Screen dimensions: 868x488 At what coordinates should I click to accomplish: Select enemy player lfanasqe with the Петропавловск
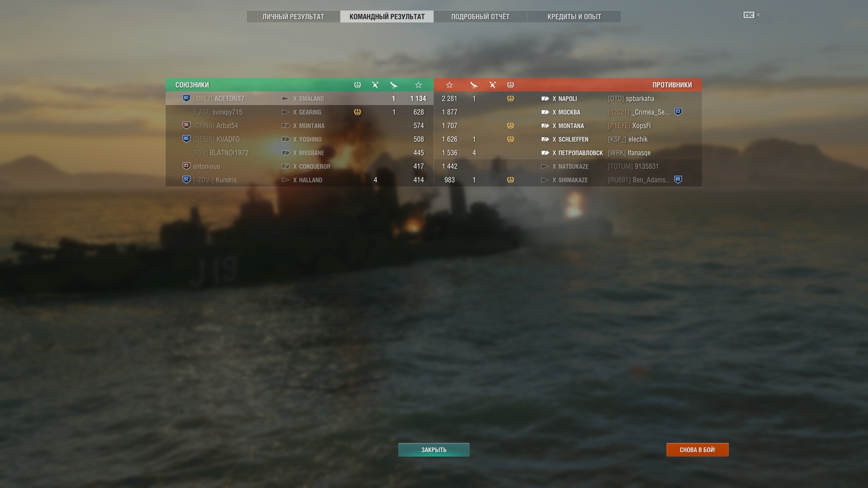point(568,152)
